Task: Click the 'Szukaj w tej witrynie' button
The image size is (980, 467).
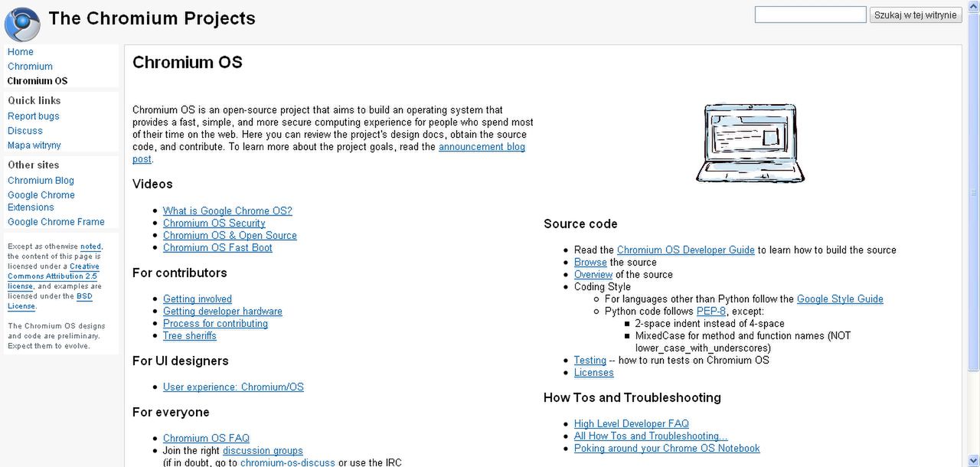Action: pos(916,15)
